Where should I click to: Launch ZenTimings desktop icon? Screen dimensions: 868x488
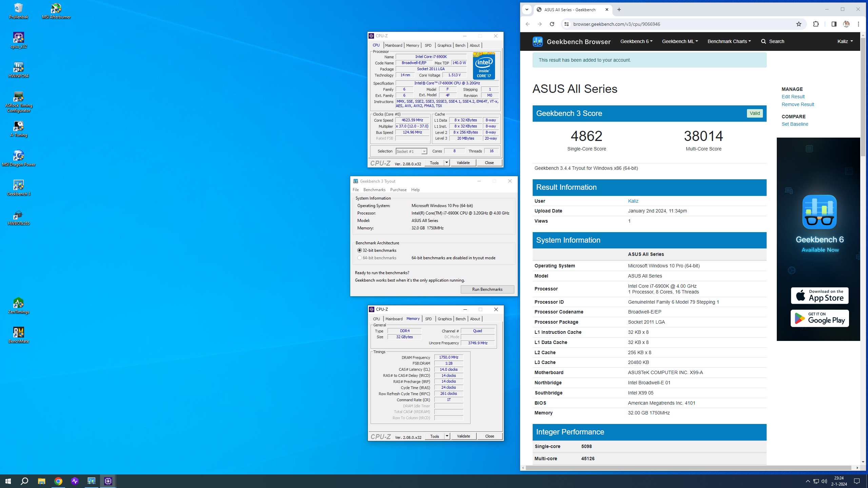coord(19,306)
